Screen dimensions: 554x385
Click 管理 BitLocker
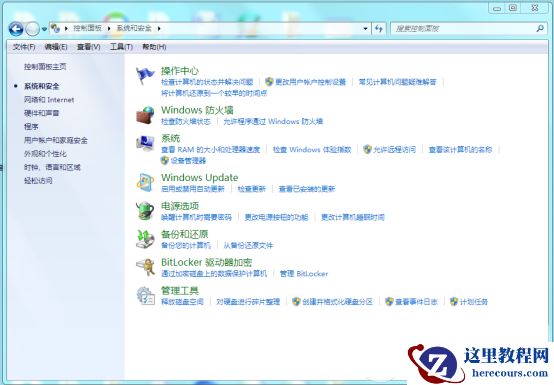tap(304, 274)
